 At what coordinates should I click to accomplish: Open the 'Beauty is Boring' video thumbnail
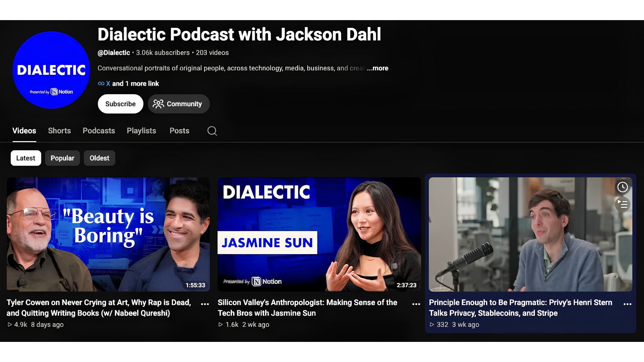coord(108,234)
